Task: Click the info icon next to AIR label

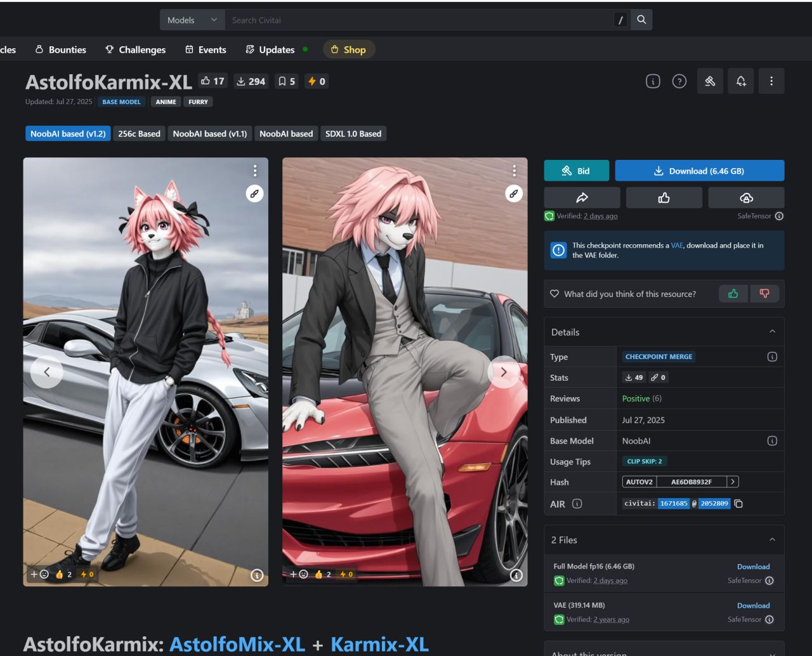Action: point(577,504)
